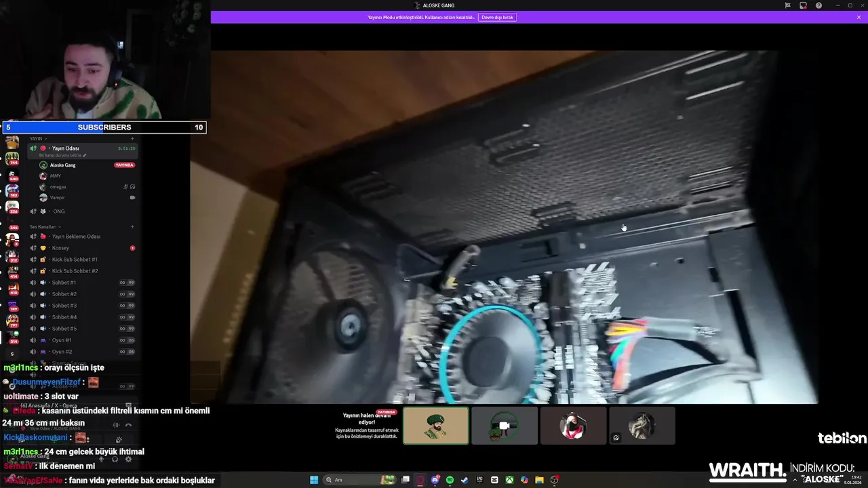868x488 pixels.
Task: Collapse the Ses Kanalları category
Action: (45, 226)
